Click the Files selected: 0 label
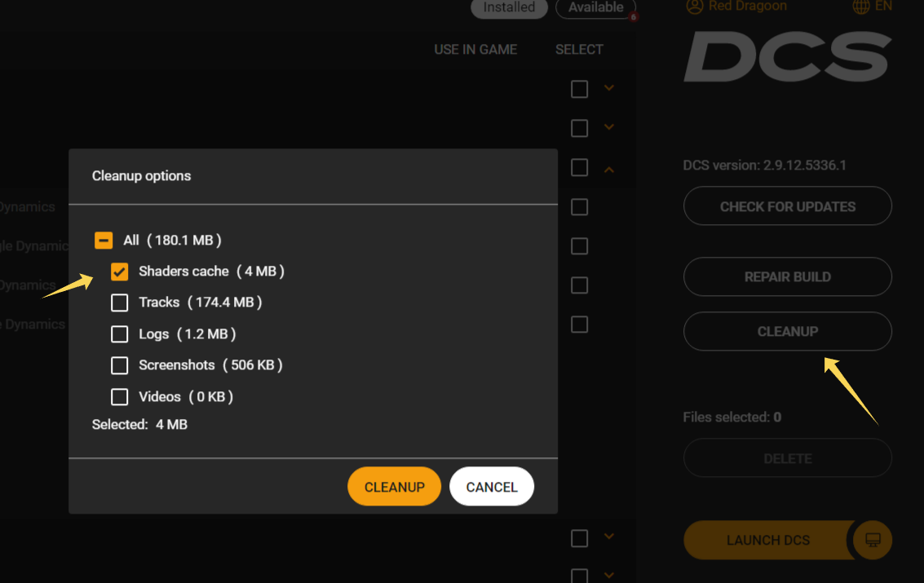This screenshot has height=583, width=924. tap(732, 417)
